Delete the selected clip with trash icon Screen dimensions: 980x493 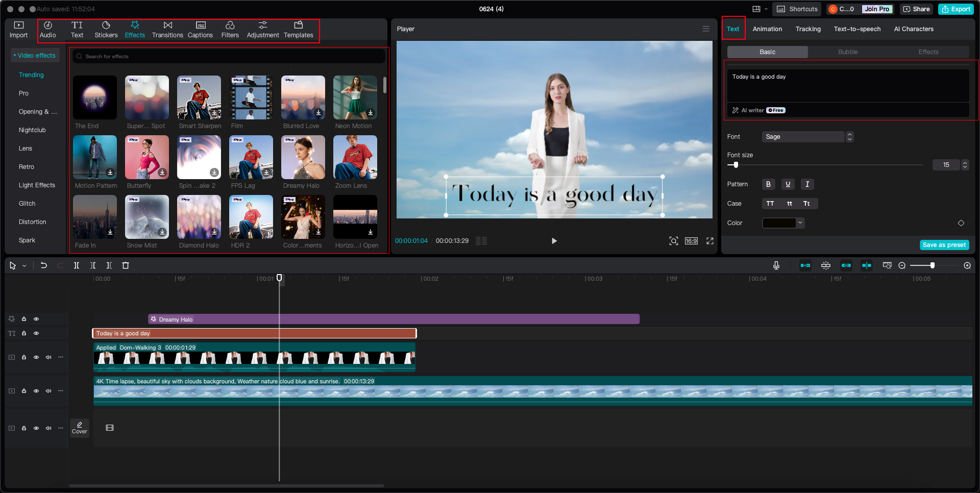pos(126,265)
